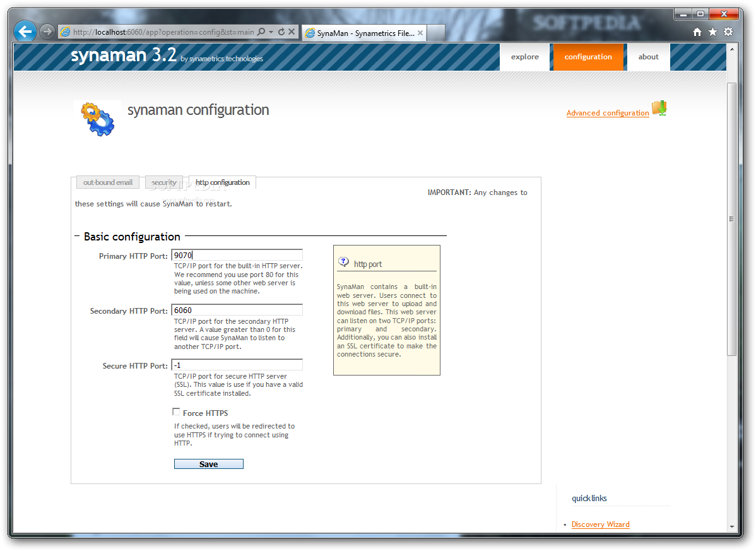
Task: Select the SynaMan - Synametrics File tab
Action: (365, 33)
